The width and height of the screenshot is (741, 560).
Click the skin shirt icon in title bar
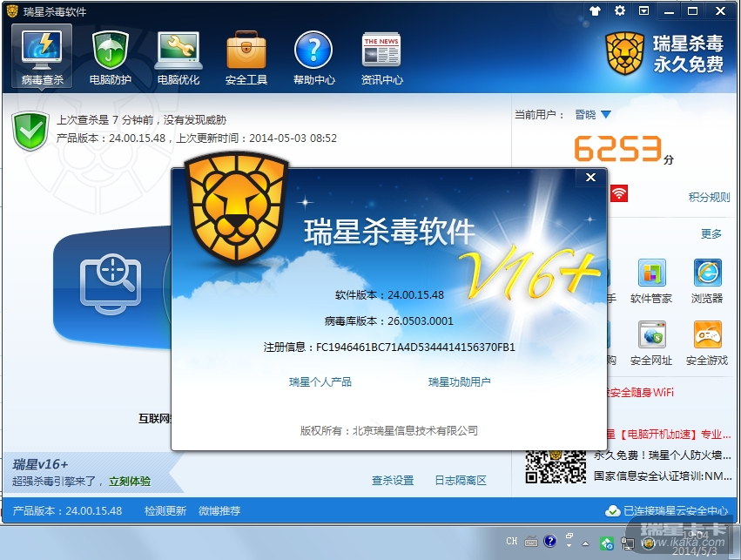pos(595,10)
